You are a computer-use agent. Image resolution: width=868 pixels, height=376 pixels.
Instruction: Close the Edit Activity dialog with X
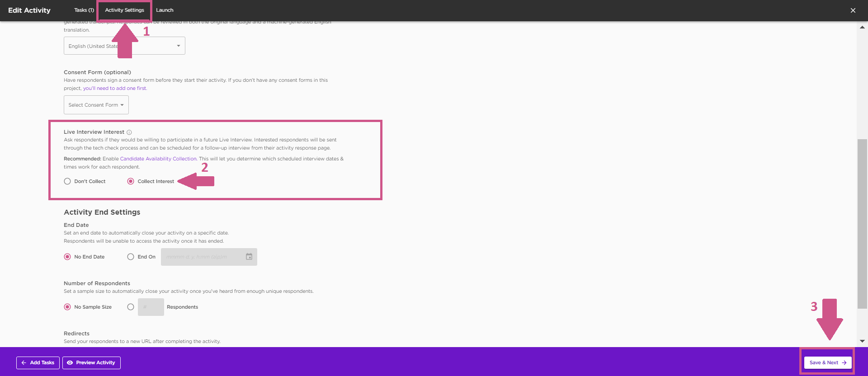(x=853, y=10)
